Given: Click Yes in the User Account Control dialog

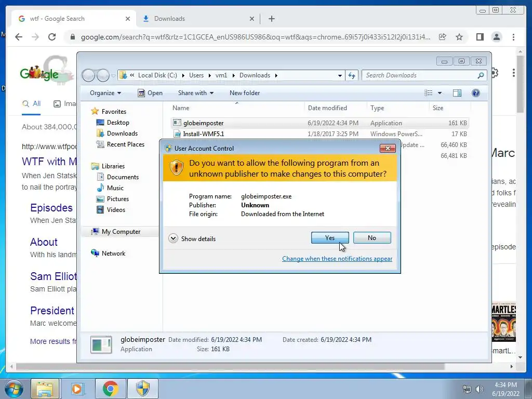Looking at the screenshot, I should (330, 238).
